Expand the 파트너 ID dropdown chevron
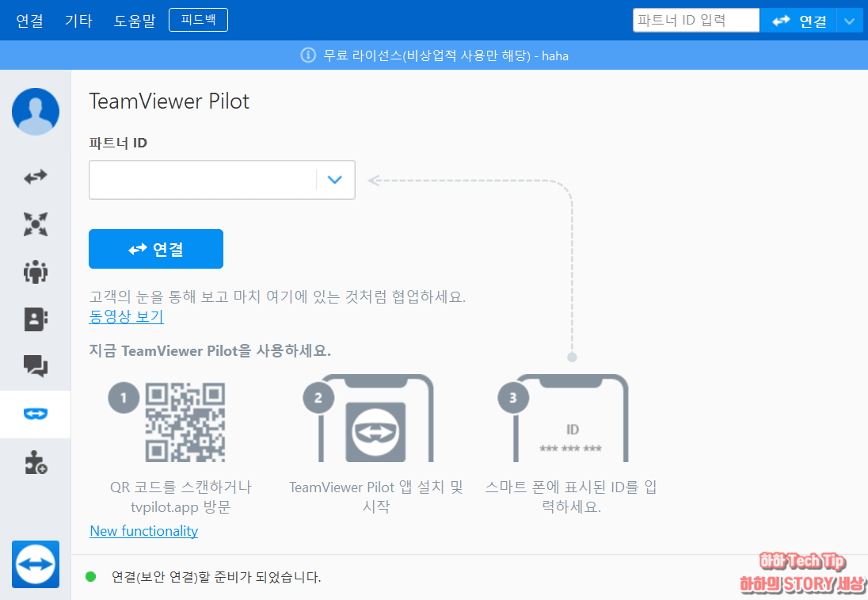Screen dimensions: 868x600 [x=335, y=179]
